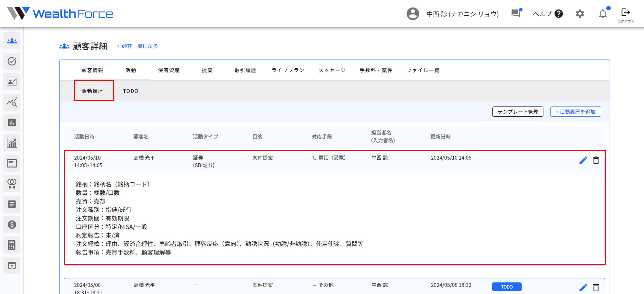Go back via 顧客一覧に戻る link
Image resolution: width=644 pixels, height=294 pixels.
pos(139,46)
